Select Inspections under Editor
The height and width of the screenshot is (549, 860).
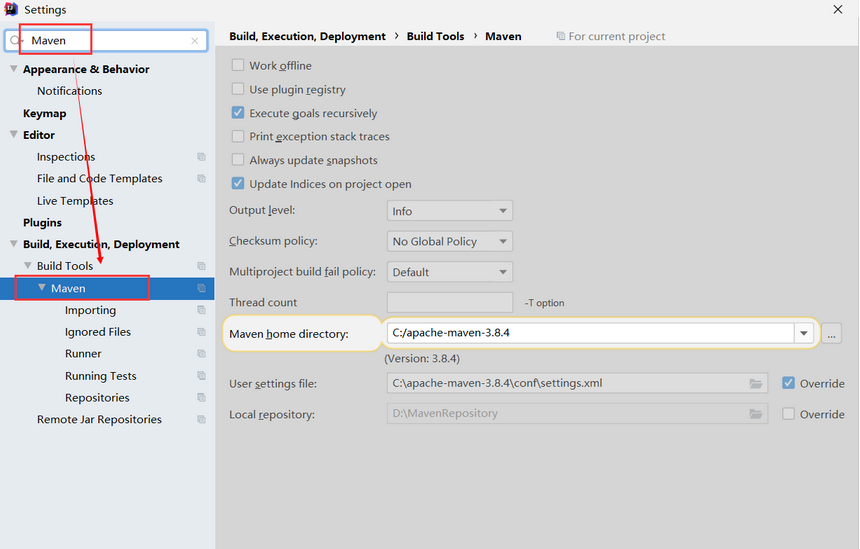(x=66, y=157)
